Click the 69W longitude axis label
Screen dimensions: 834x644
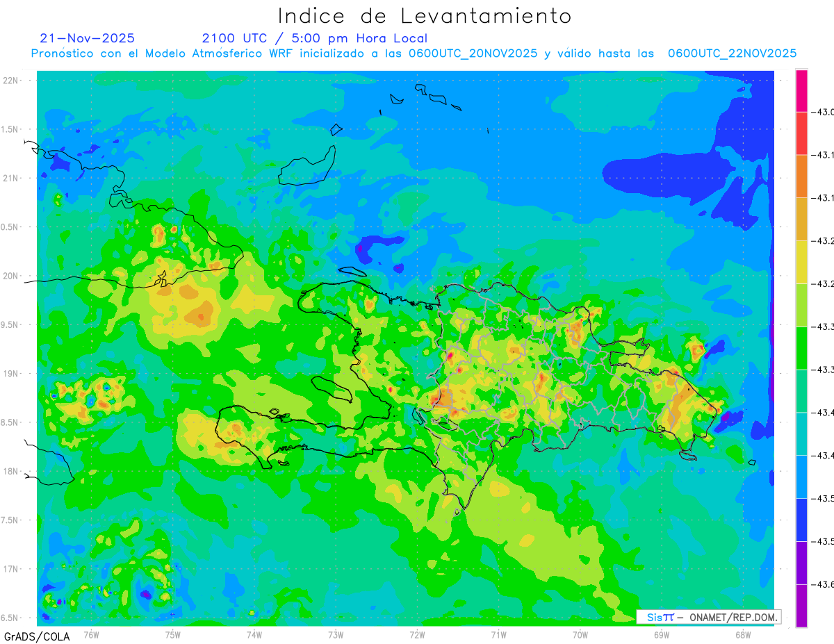pyautogui.click(x=662, y=634)
